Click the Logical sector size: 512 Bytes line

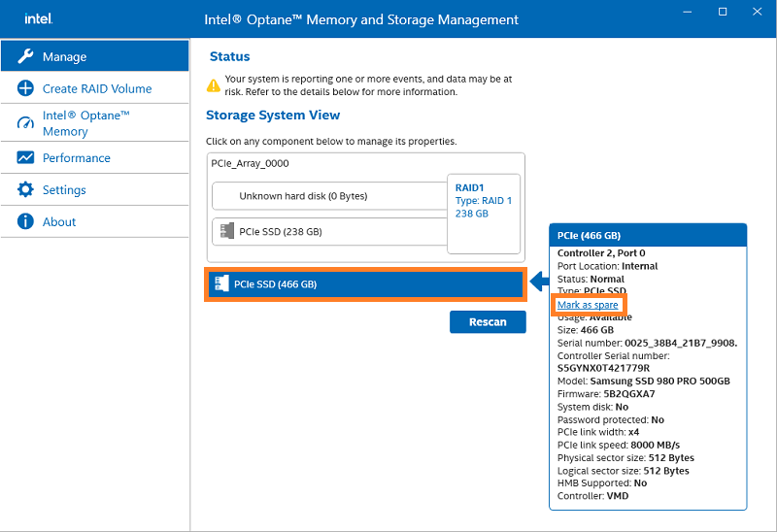tap(623, 471)
